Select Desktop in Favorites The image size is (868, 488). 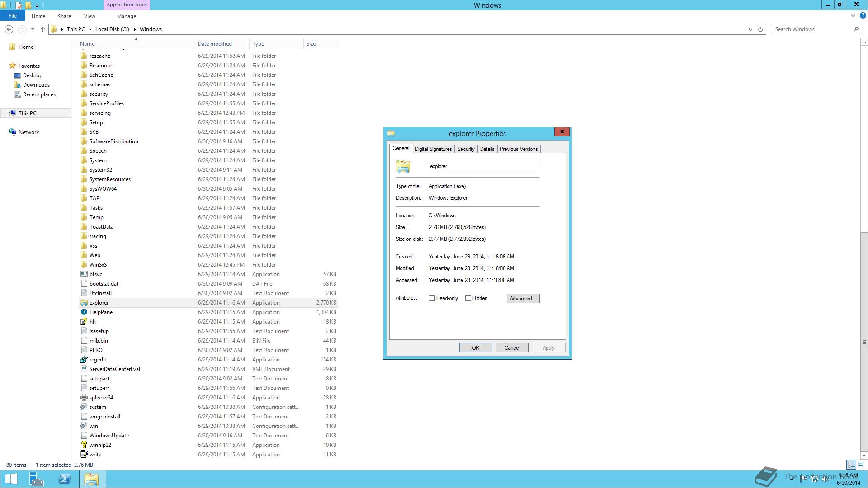33,75
